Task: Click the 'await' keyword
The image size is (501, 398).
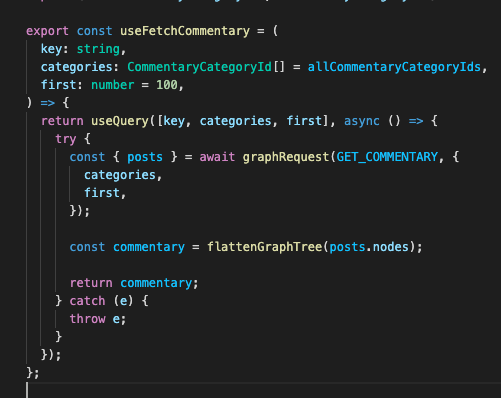Action: coord(217,157)
